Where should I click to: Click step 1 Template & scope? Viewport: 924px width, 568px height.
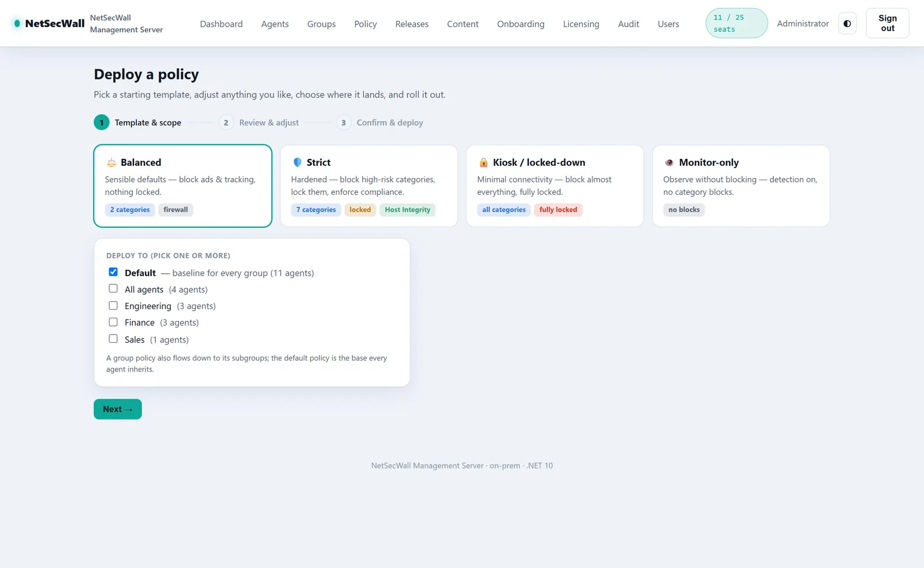(138, 122)
